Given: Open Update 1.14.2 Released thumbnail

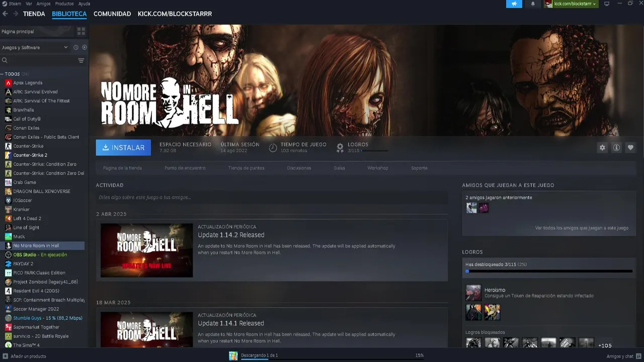Looking at the screenshot, I should click(146, 250).
